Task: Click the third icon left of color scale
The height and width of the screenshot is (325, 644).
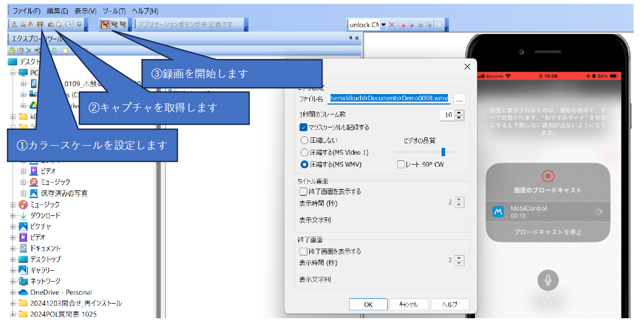Action: (31, 25)
